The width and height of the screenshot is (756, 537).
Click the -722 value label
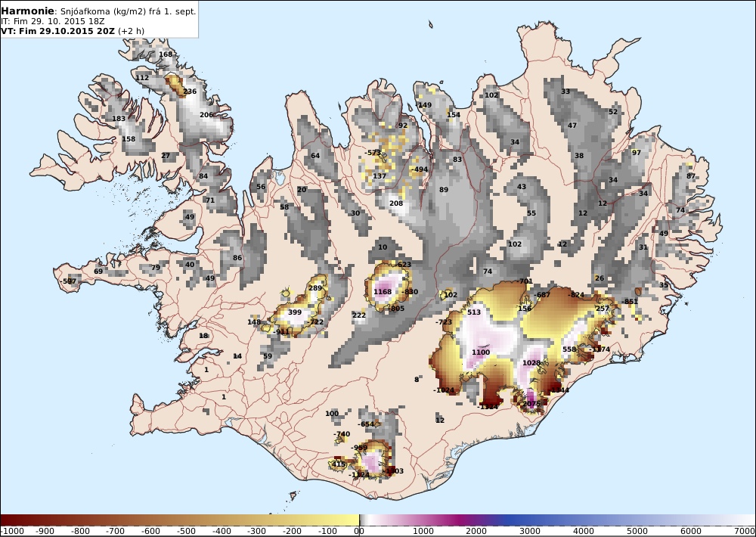315,321
